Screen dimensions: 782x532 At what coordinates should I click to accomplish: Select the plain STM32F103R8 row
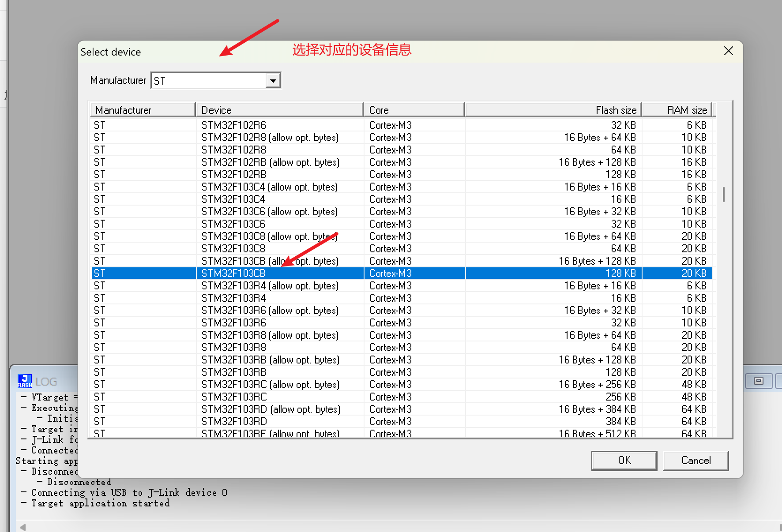402,348
